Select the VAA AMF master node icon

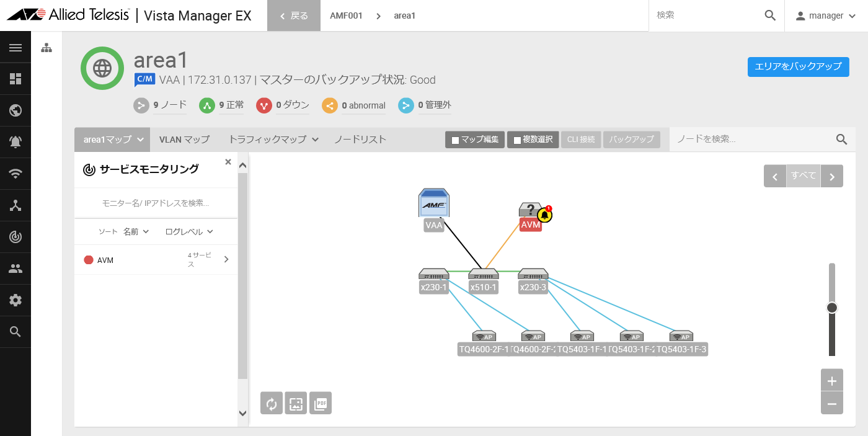point(434,203)
